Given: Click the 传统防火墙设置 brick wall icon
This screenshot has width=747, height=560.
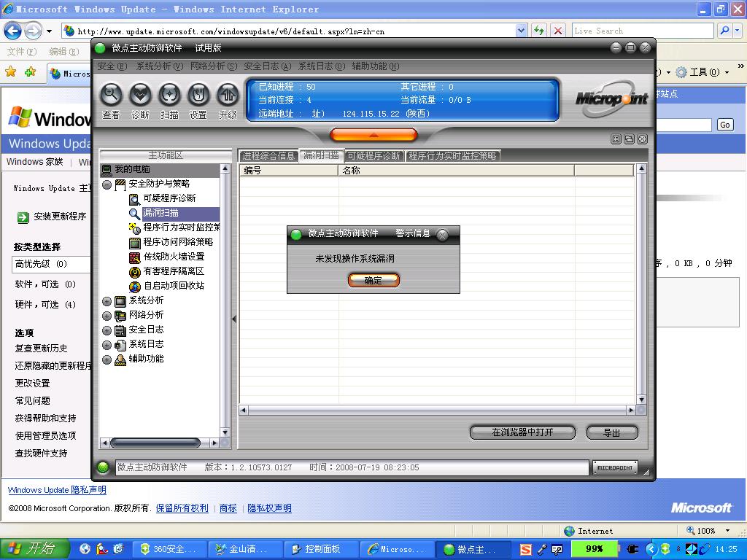Looking at the screenshot, I should coord(135,257).
